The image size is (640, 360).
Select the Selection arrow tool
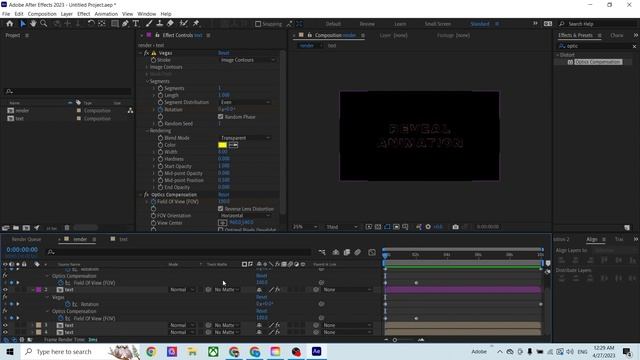tap(22, 24)
